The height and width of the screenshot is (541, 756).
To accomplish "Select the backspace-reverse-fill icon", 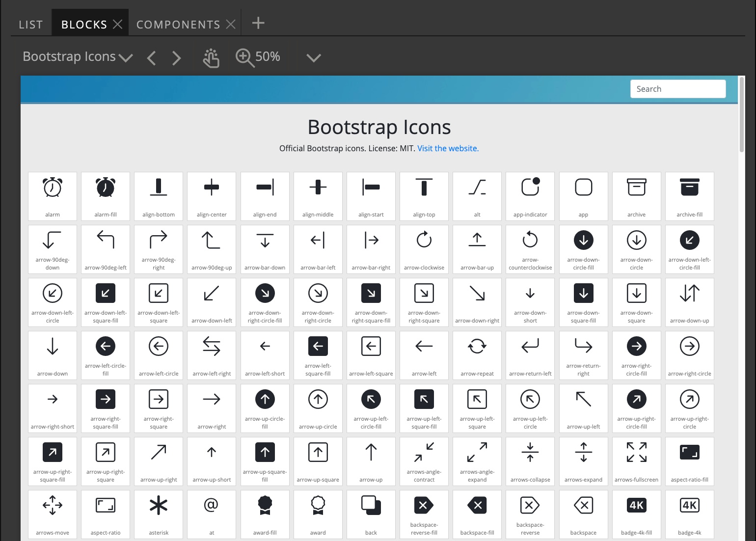I will point(424,514).
